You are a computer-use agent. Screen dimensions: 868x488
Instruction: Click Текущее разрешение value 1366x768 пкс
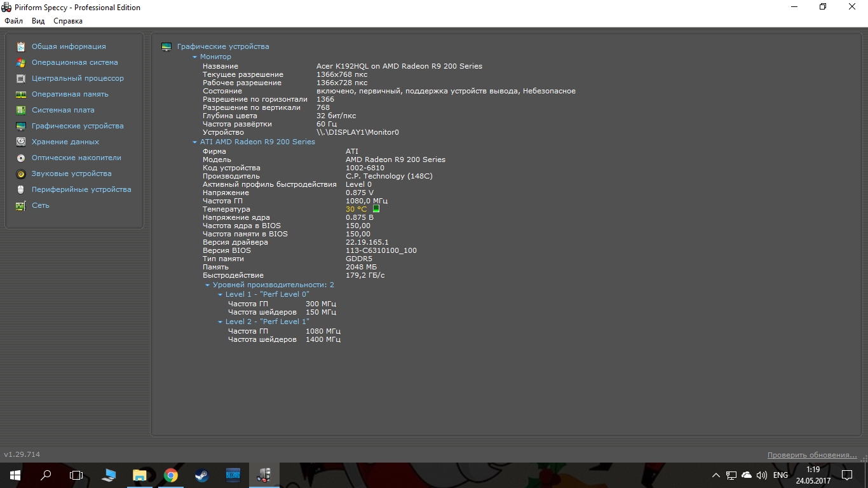(x=342, y=74)
